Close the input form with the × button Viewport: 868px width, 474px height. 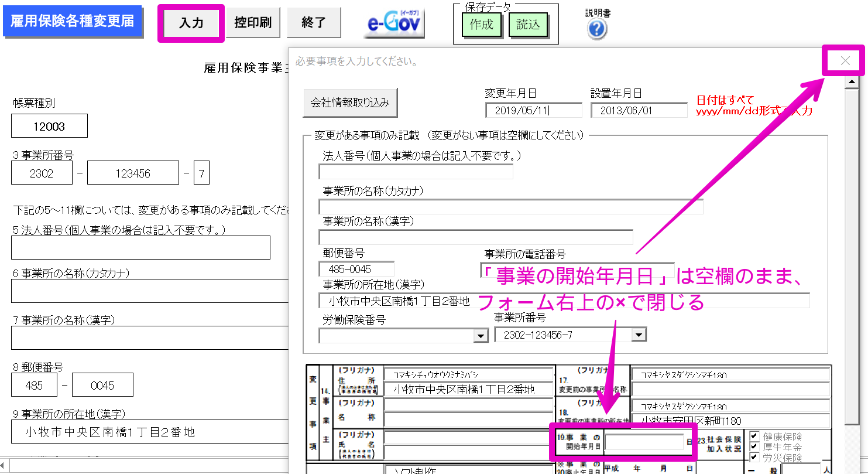(845, 60)
